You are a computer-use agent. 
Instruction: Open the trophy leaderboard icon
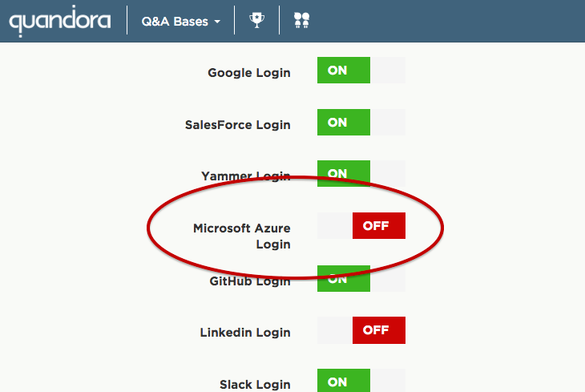[x=256, y=20]
